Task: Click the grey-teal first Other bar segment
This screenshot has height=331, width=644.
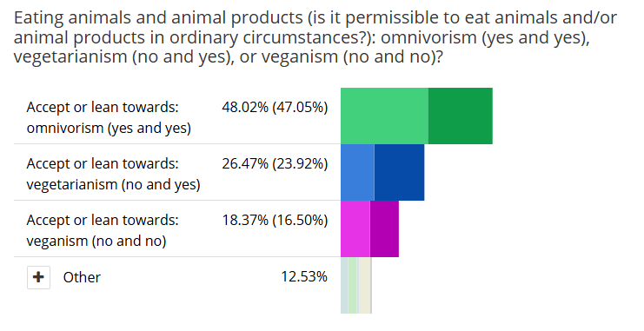Action: [x=344, y=286]
